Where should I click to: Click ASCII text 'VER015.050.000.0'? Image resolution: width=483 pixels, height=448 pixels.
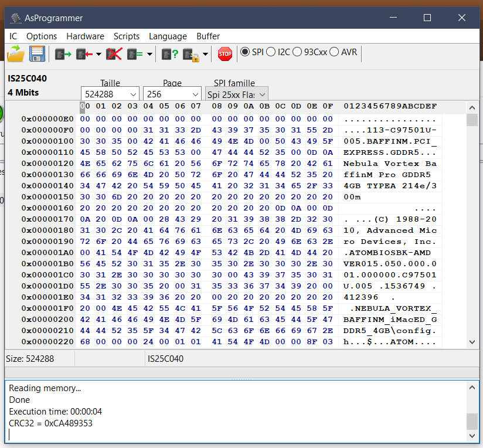pyautogui.click(x=390, y=264)
